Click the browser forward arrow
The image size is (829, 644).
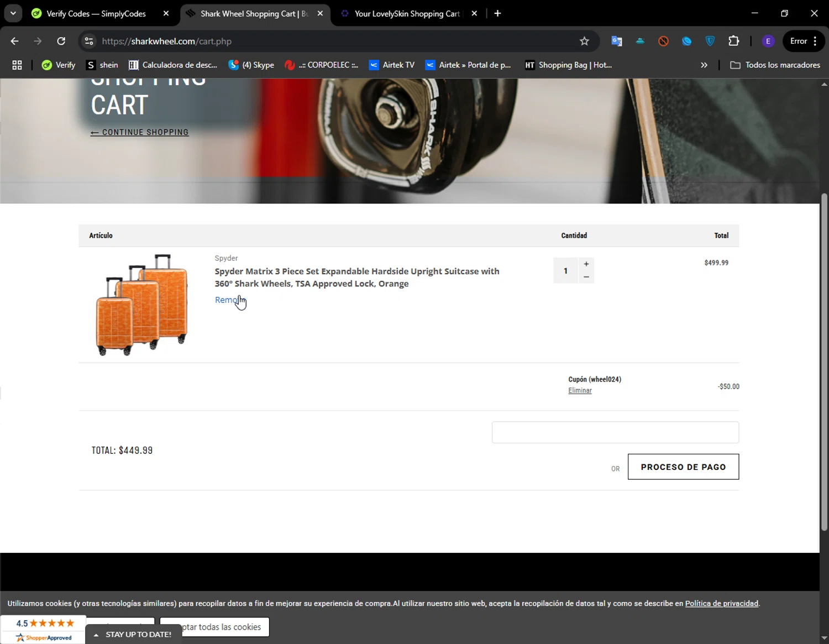[x=38, y=41]
